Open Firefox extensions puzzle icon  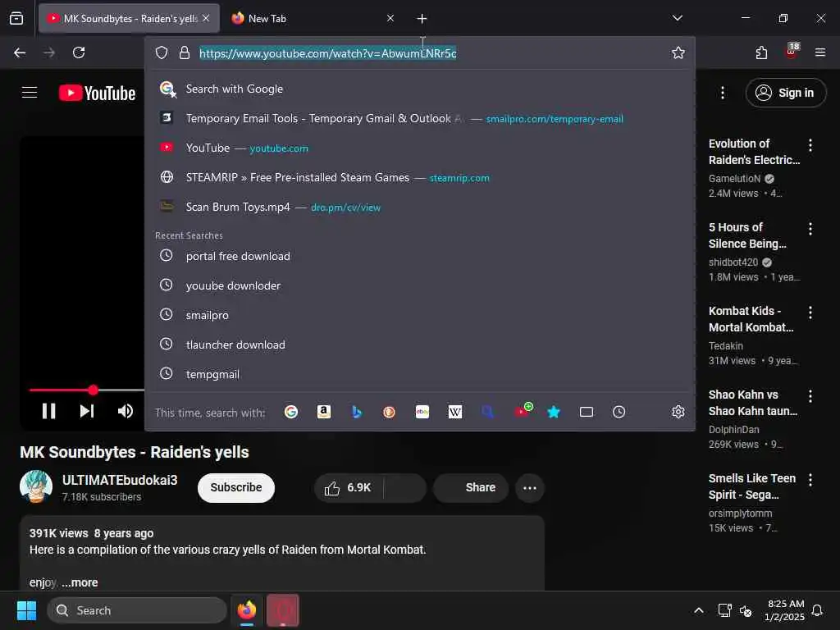coord(761,52)
